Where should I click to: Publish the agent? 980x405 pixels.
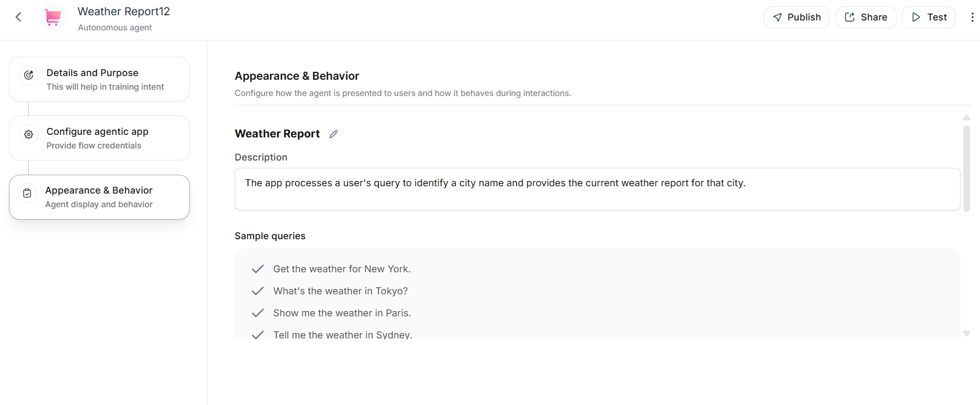click(796, 17)
